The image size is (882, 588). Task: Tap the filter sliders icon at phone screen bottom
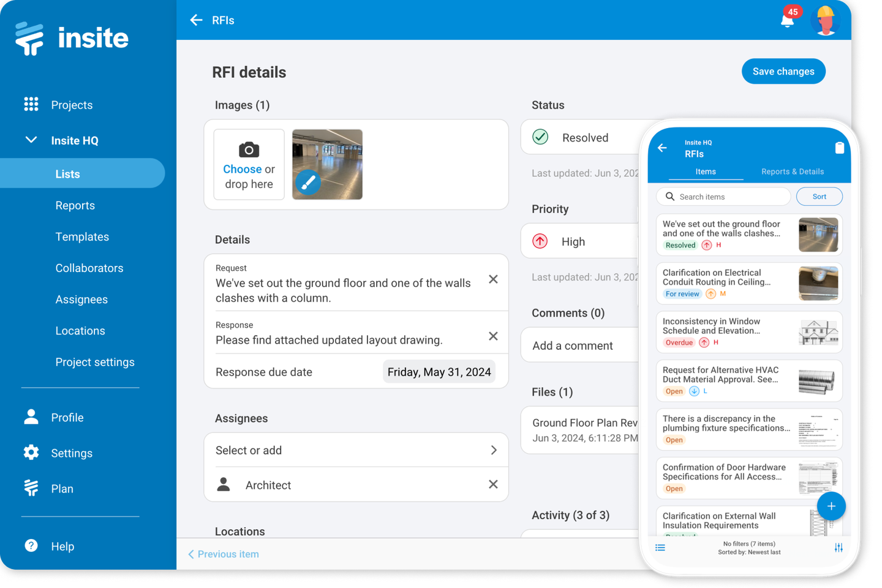coord(838,547)
